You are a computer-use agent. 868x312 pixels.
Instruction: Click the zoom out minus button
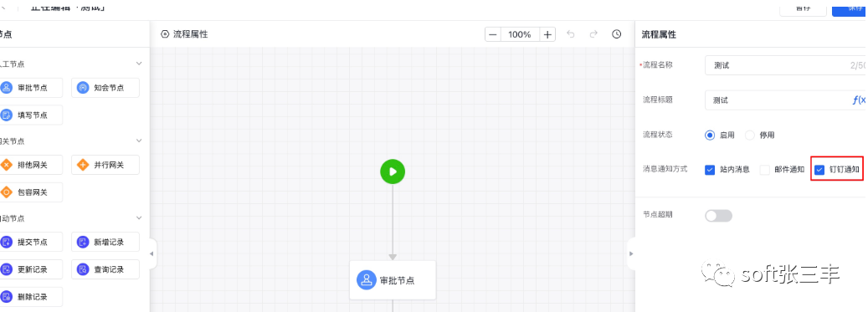(493, 34)
